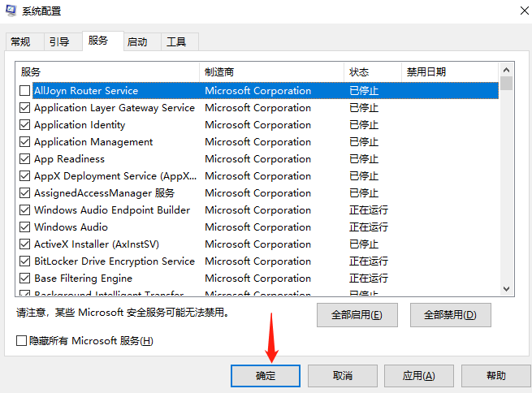Sort services by 状态 column header
This screenshot has height=393, width=532.
(372, 72)
